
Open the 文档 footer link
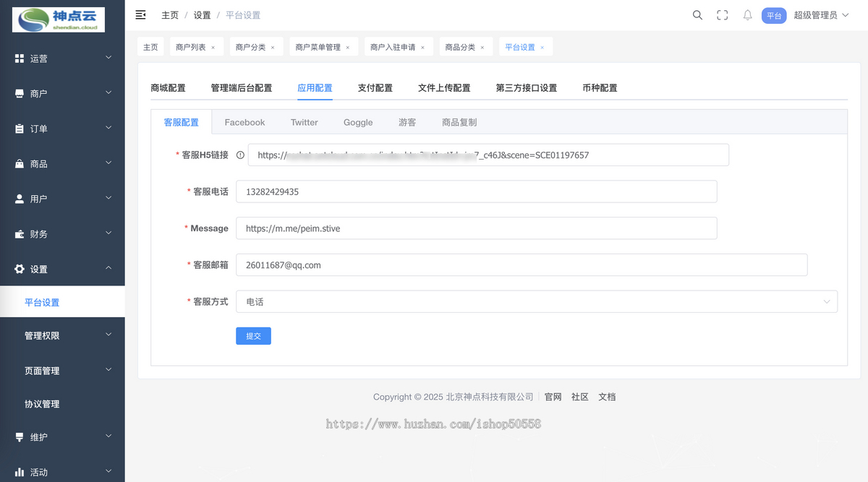click(607, 397)
